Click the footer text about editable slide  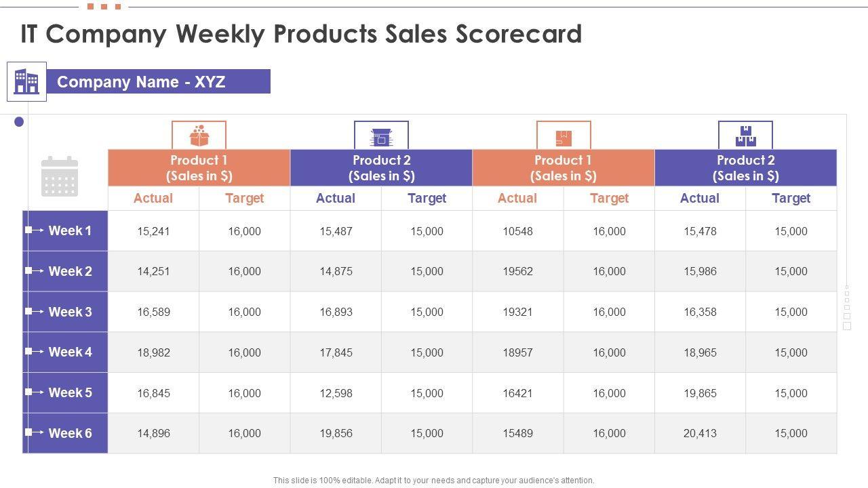[x=433, y=481]
